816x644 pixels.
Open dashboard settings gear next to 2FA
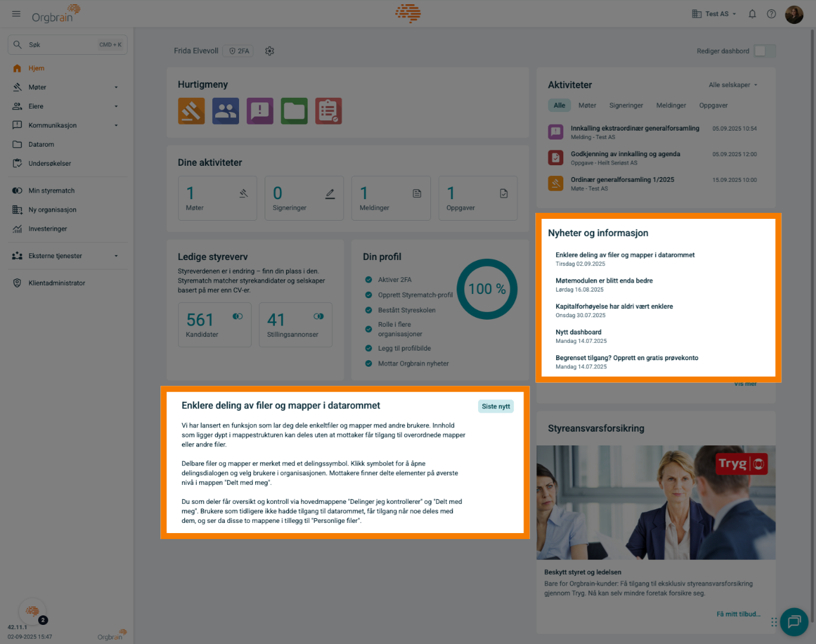pos(269,51)
